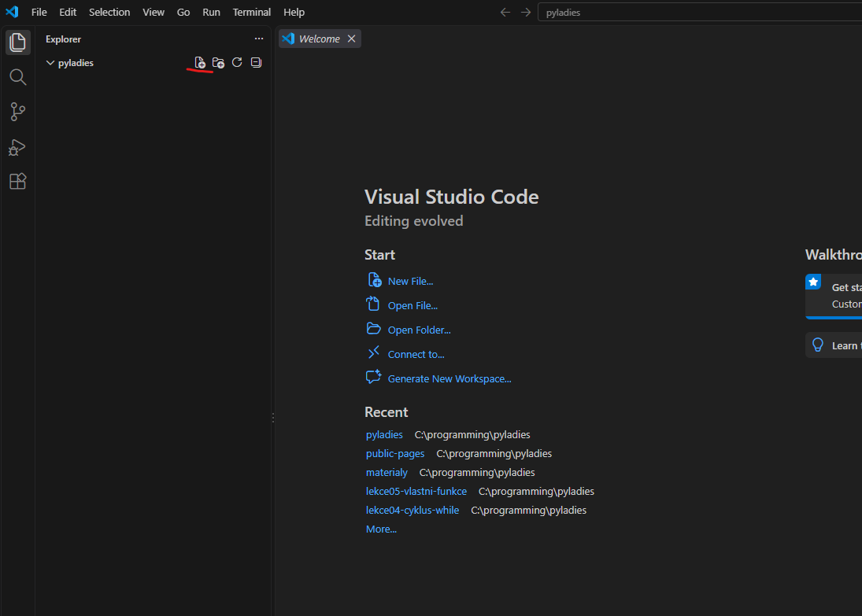Create a new folder in pyladies
The image size is (862, 616).
click(219, 63)
